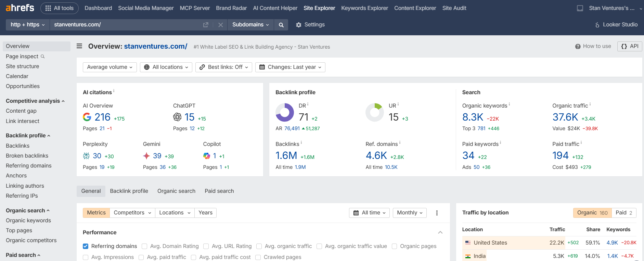Open the Subdomains mode dropdown
Image resolution: width=644 pixels, height=261 pixels.
[250, 25]
